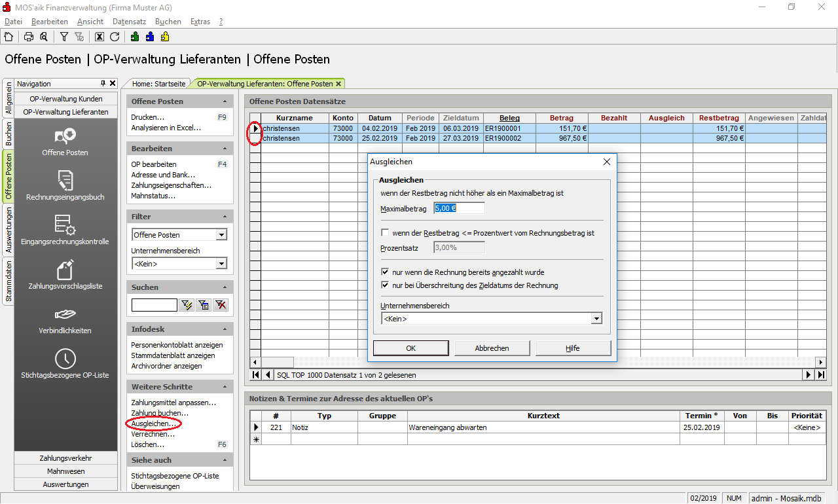Image resolution: width=838 pixels, height=504 pixels.
Task: Open the 'Offene Posten' filter dropdown
Action: point(221,235)
